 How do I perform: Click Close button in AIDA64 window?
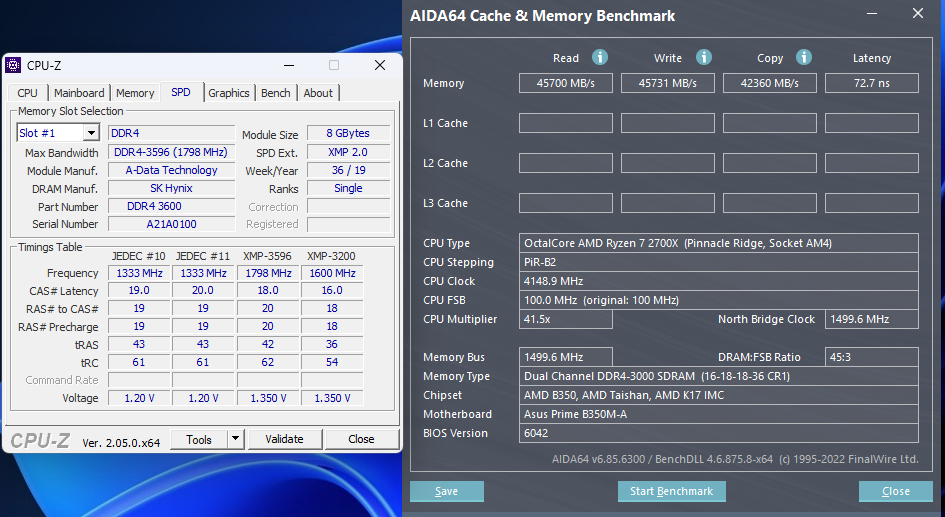click(x=896, y=491)
